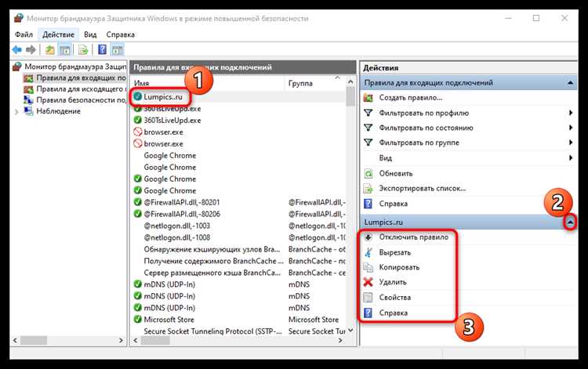588x369 pixels.
Task: Click the tree pane horizontal scrollbar thumb
Action: click(34, 341)
